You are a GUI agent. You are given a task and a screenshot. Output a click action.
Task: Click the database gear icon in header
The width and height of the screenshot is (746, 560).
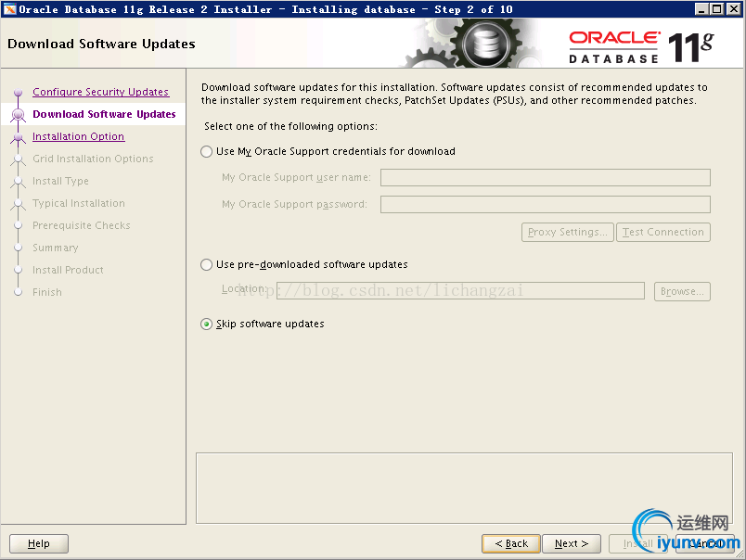click(485, 45)
